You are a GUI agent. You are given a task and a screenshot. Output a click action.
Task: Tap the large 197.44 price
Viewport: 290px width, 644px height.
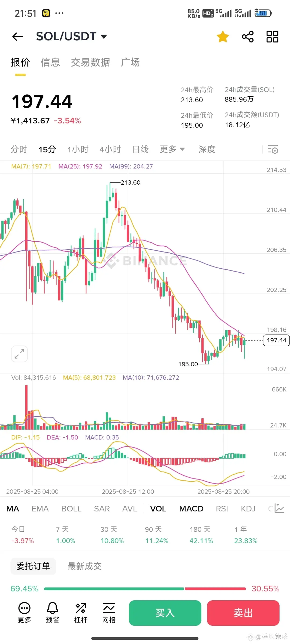coord(42,101)
